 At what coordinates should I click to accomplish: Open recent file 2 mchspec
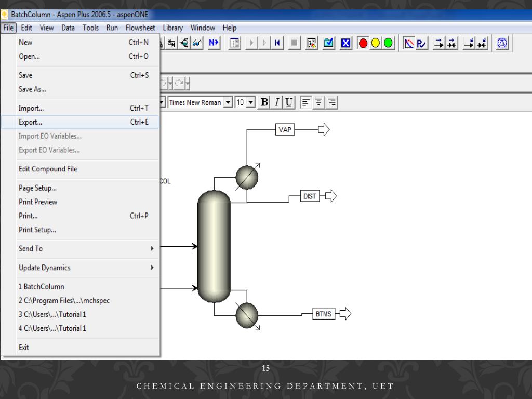79,301
